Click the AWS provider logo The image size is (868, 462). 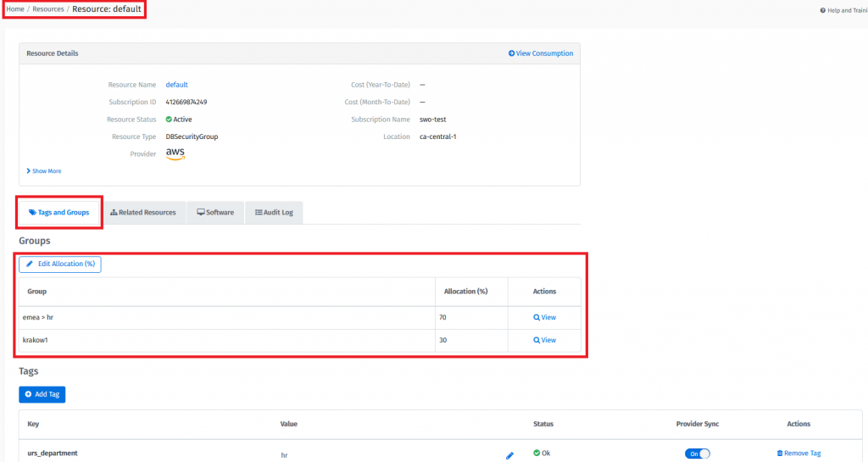tap(175, 153)
